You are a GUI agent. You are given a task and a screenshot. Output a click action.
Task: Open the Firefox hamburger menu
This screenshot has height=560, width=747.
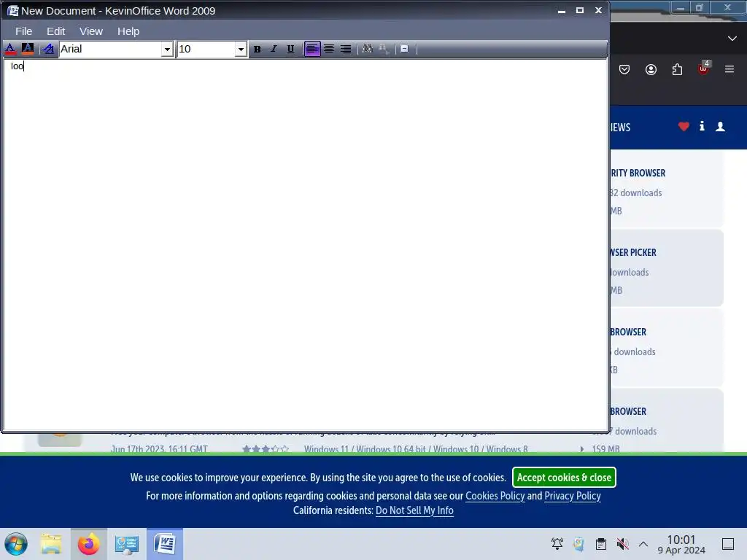pos(729,69)
